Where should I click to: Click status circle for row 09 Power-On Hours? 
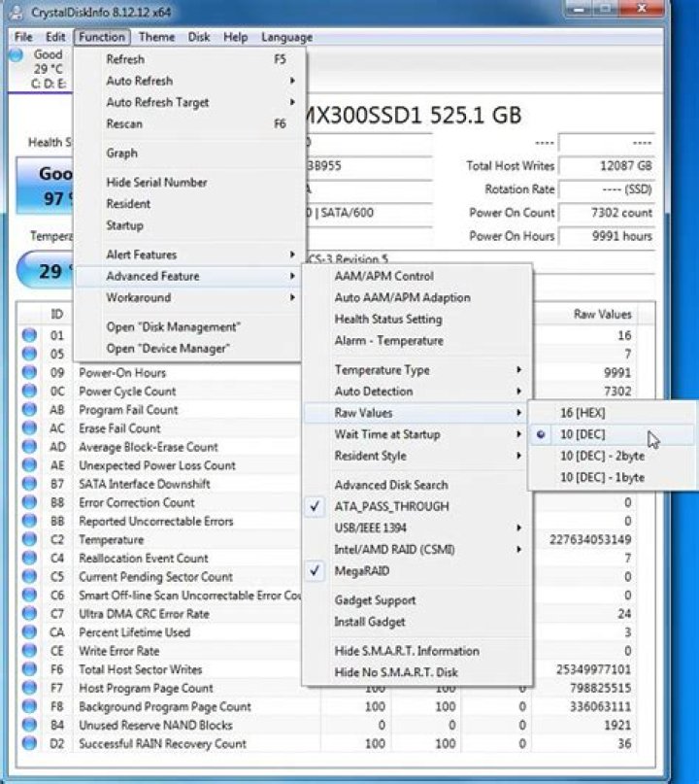(x=29, y=372)
